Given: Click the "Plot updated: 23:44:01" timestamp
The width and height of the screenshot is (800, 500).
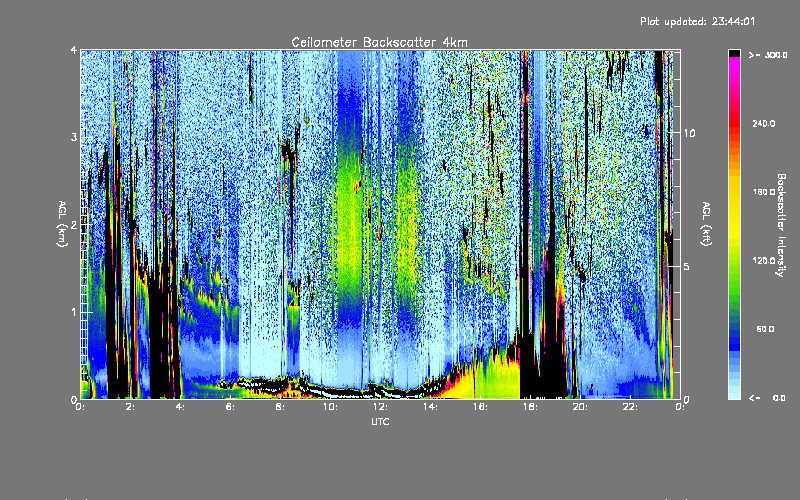Looking at the screenshot, I should [x=697, y=21].
